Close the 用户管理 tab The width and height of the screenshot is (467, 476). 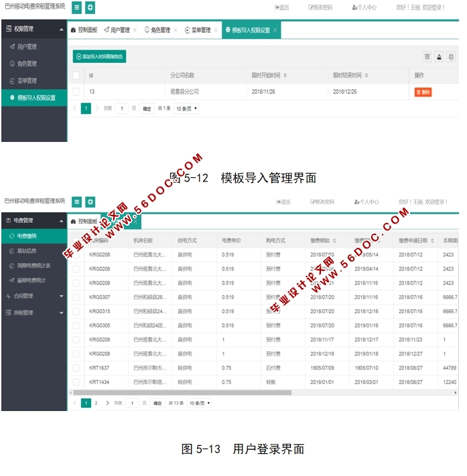tap(135, 30)
